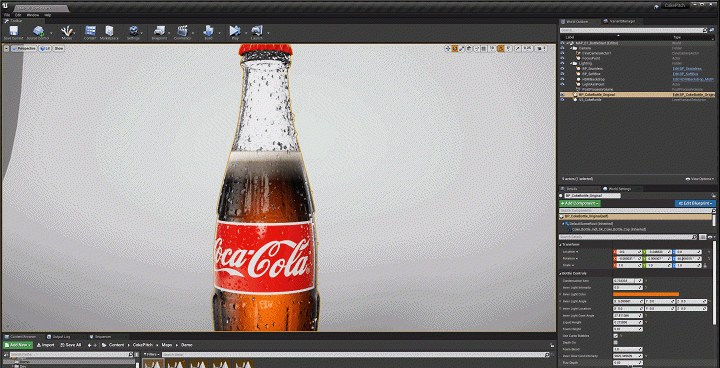Switch to the World Settings tab
The image size is (720, 368).
619,189
